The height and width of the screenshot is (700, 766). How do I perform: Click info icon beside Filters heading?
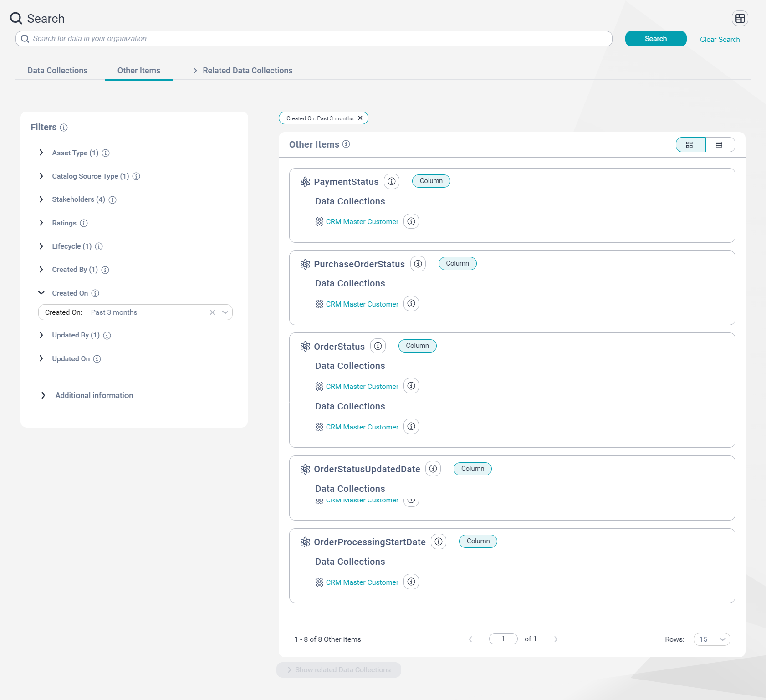64,128
